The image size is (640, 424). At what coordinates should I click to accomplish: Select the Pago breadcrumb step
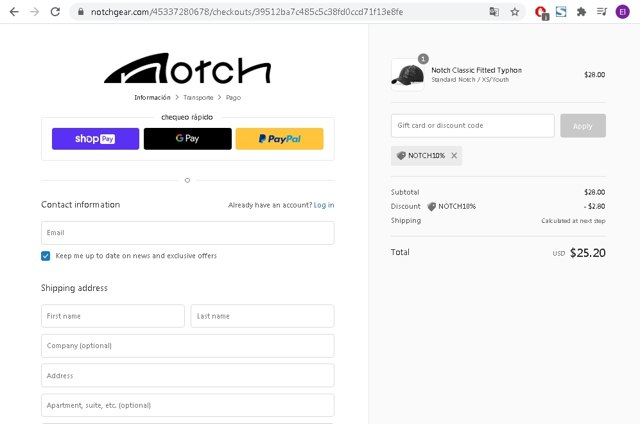click(233, 98)
